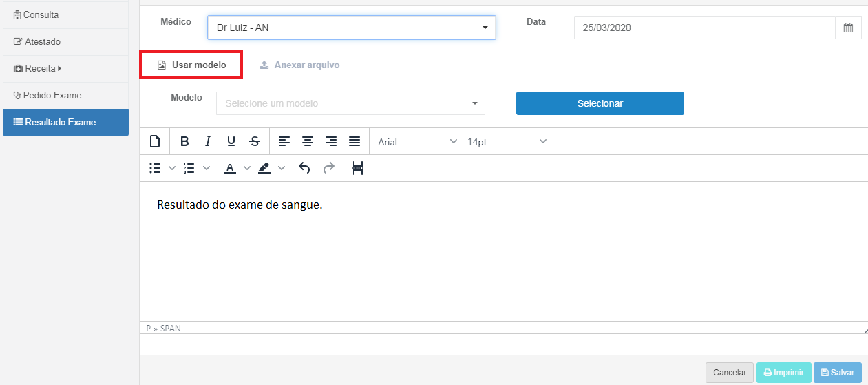The height and width of the screenshot is (385, 868).
Task: Switch to the Anexar arquivo tab
Action: click(299, 65)
